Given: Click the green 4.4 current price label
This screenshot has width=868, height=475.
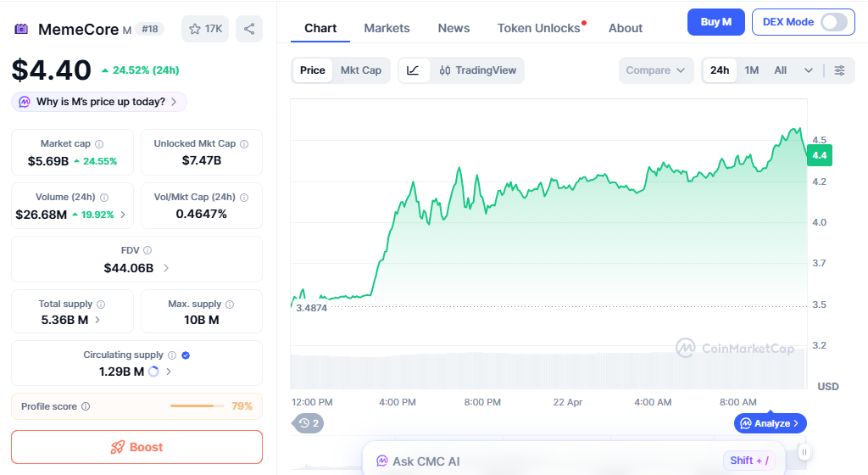Looking at the screenshot, I should 820,155.
